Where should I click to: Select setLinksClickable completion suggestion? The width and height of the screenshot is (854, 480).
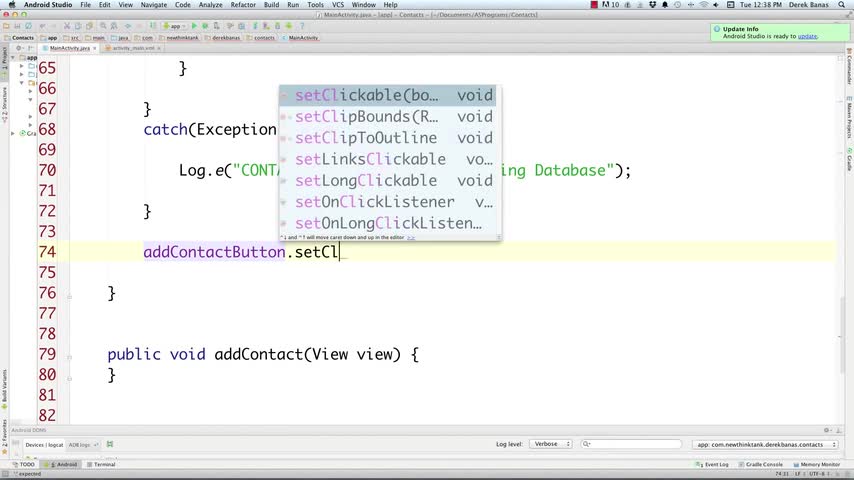click(x=388, y=159)
